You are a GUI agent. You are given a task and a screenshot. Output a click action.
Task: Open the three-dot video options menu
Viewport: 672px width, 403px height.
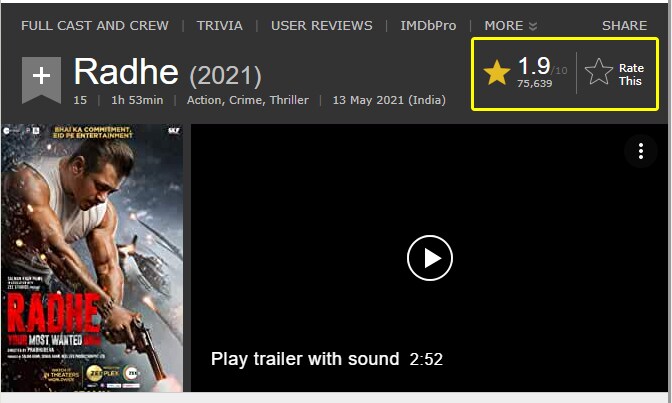pos(641,151)
